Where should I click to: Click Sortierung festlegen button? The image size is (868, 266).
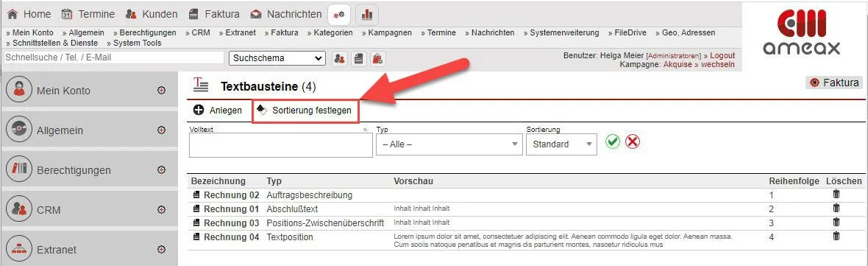[305, 111]
